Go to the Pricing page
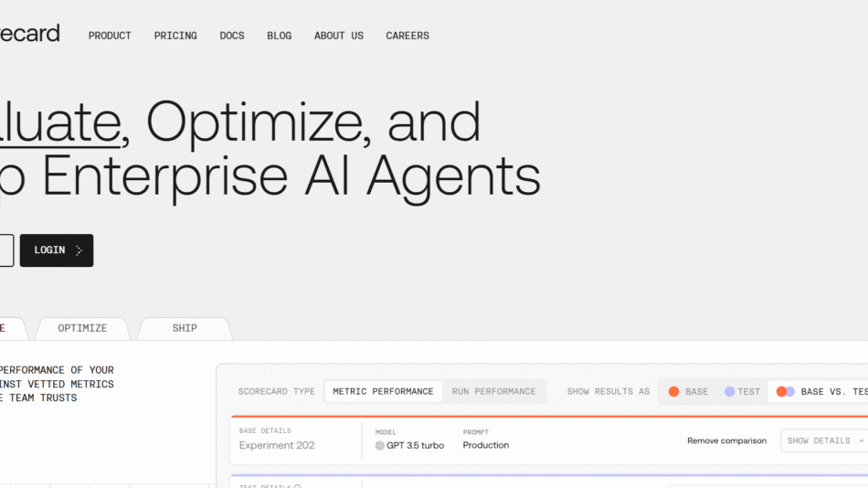Image resolution: width=868 pixels, height=488 pixels. [175, 36]
